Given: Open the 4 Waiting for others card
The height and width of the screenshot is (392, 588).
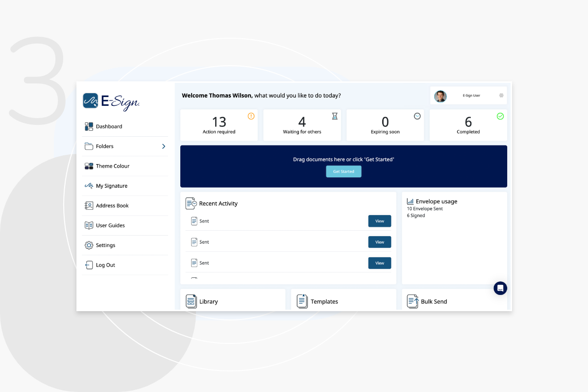Looking at the screenshot, I should [302, 125].
